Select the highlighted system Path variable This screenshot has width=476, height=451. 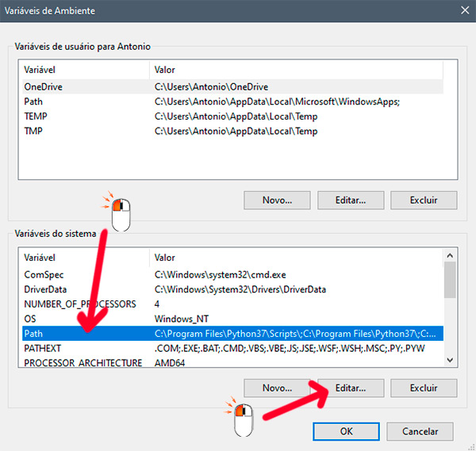(x=232, y=334)
